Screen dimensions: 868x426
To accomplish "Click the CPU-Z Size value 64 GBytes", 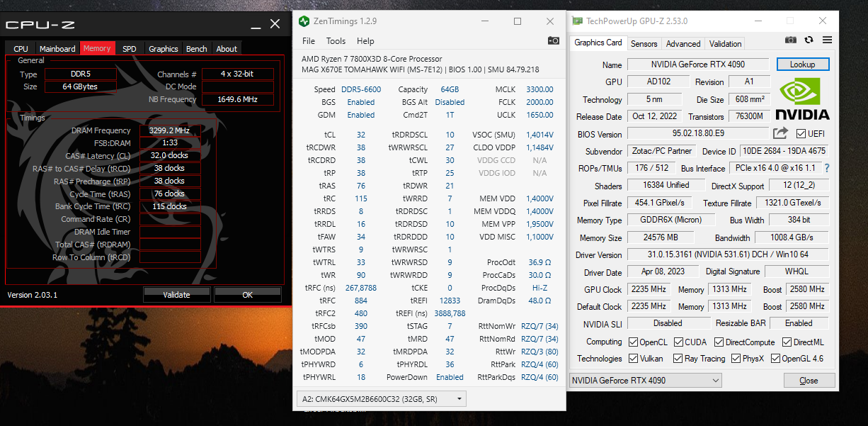I will tap(80, 86).
